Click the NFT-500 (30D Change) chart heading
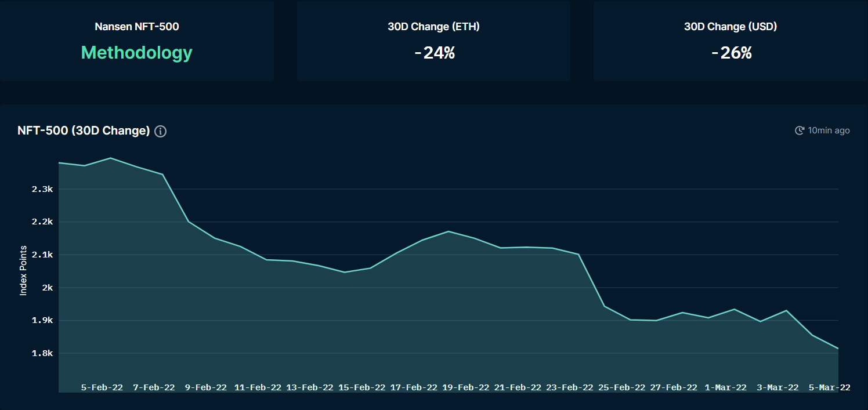The width and height of the screenshot is (868, 410). pyautogui.click(x=84, y=130)
